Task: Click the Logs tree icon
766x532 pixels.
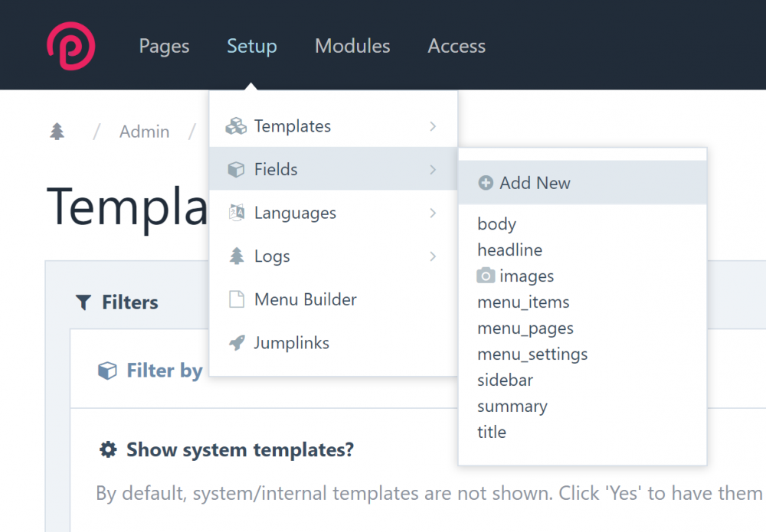Action: click(236, 256)
